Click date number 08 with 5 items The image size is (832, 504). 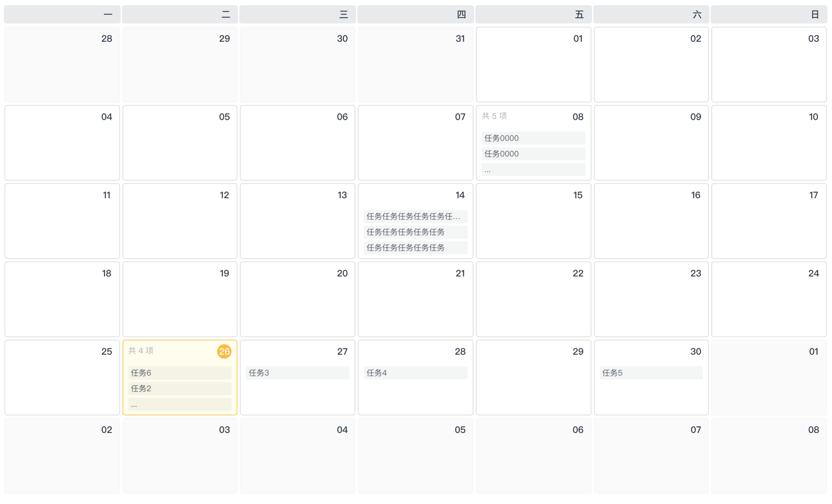(x=578, y=117)
